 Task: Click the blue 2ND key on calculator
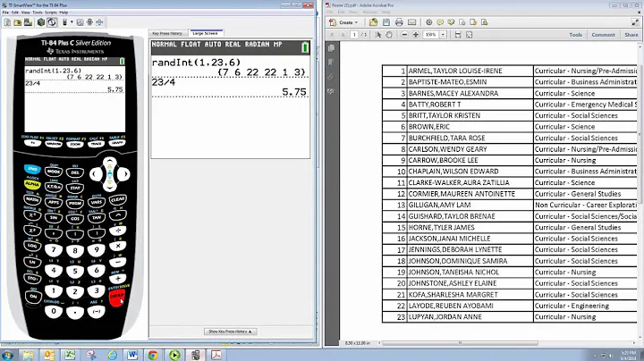tap(32, 169)
